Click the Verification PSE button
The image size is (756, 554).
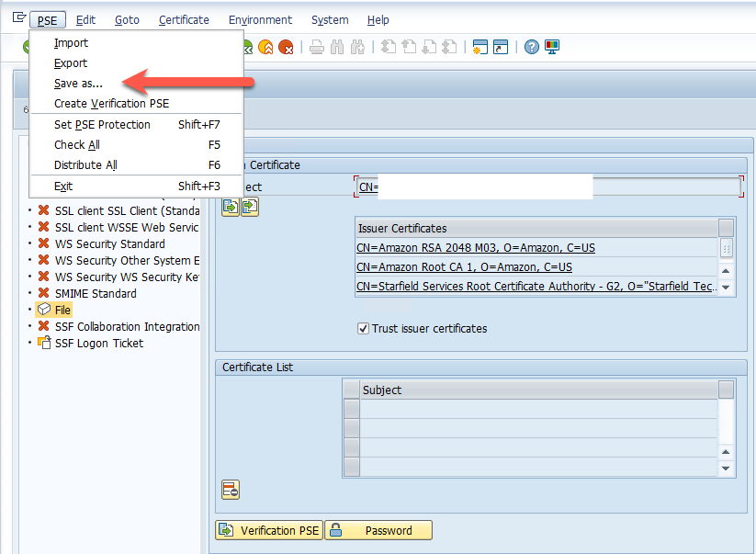[x=269, y=530]
